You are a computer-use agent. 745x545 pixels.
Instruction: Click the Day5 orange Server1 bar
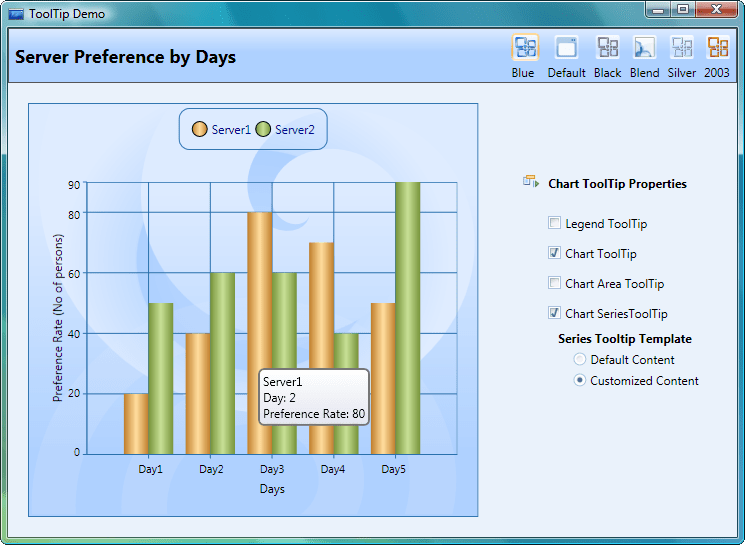(x=383, y=379)
